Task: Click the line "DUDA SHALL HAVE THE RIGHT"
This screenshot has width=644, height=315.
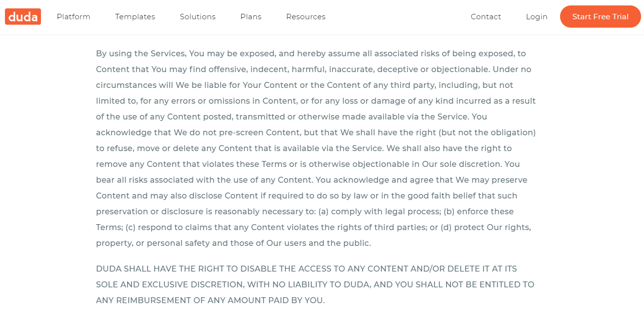Action: tap(306, 269)
